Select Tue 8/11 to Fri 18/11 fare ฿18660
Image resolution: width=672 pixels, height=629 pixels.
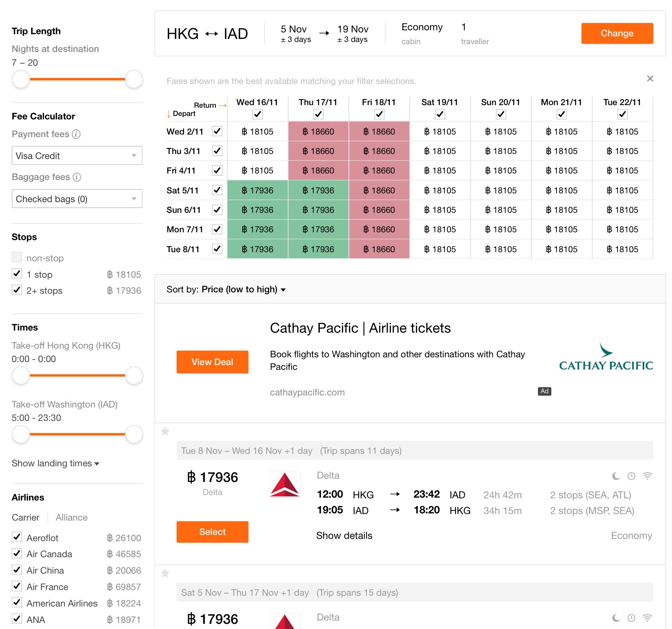[x=379, y=249]
